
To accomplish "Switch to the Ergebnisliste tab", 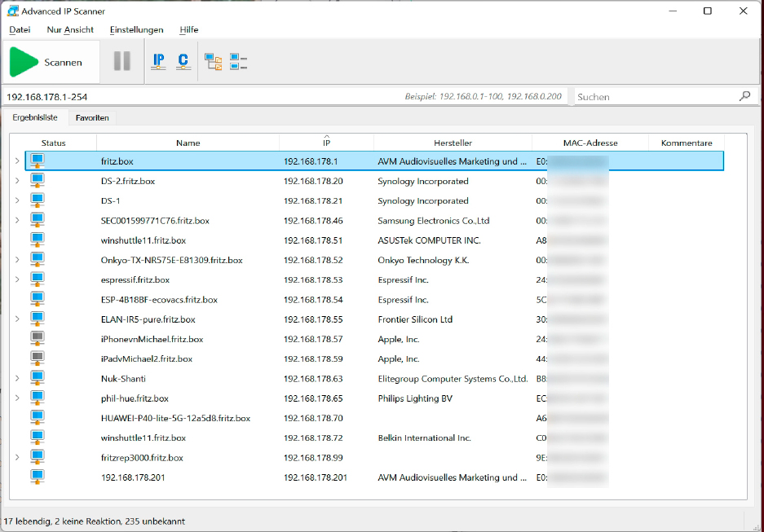I will [35, 117].
